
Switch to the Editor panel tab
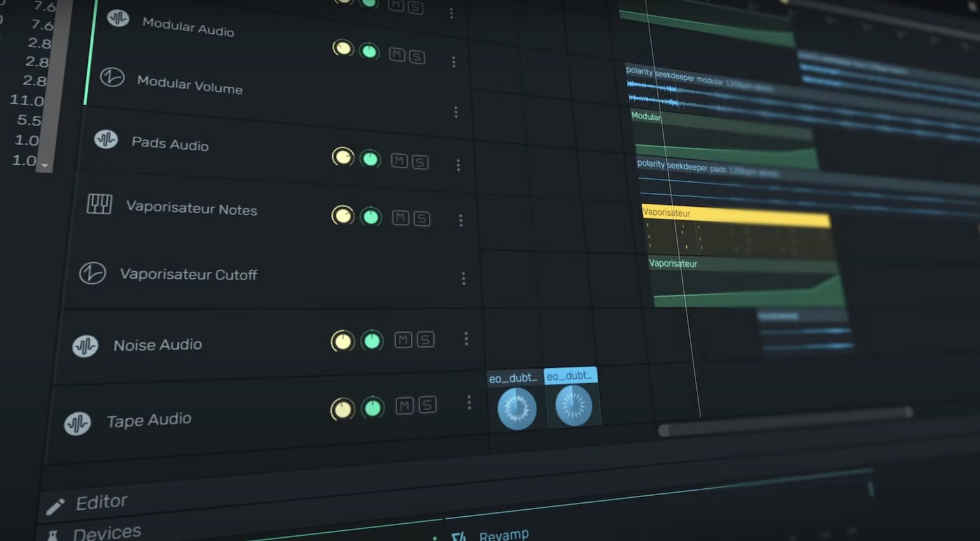click(102, 502)
